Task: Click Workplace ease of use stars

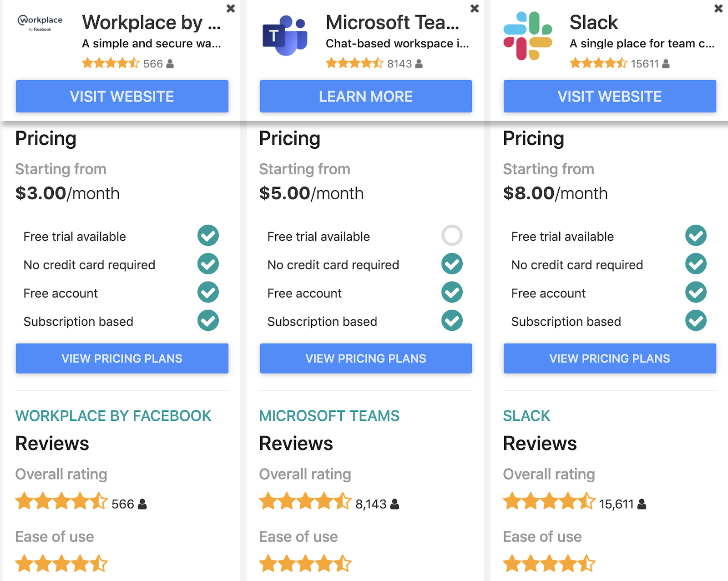Action: (61, 564)
